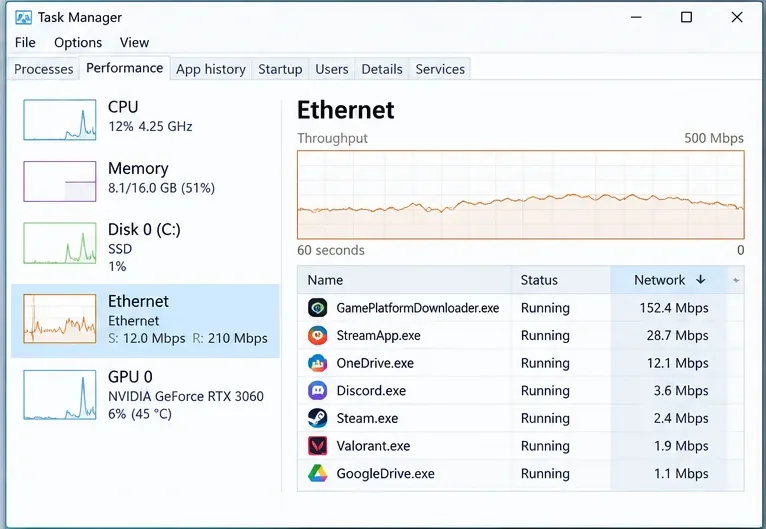766x529 pixels.
Task: Click the Running status for Valorant.exe
Action: click(545, 446)
